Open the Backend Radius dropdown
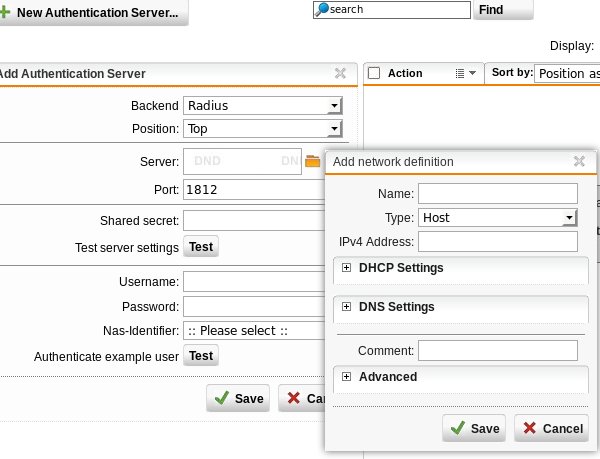Image resolution: width=600 pixels, height=459 pixels. point(262,105)
